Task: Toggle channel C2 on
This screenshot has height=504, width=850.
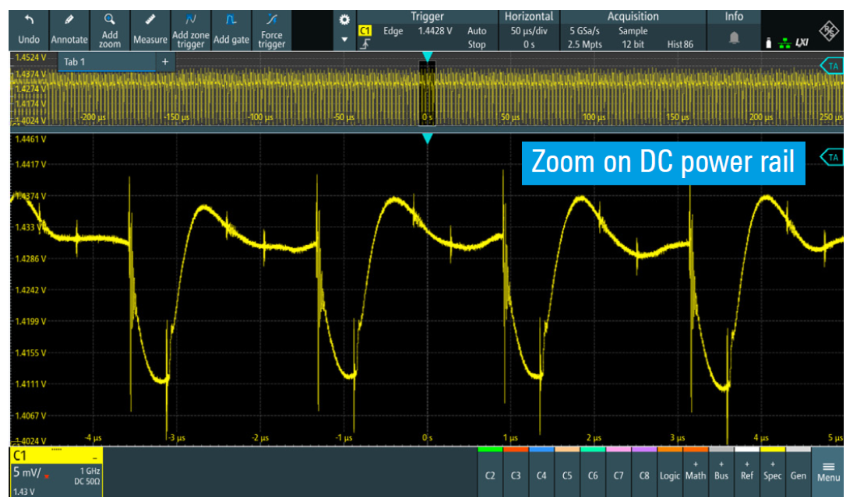Action: click(x=490, y=475)
